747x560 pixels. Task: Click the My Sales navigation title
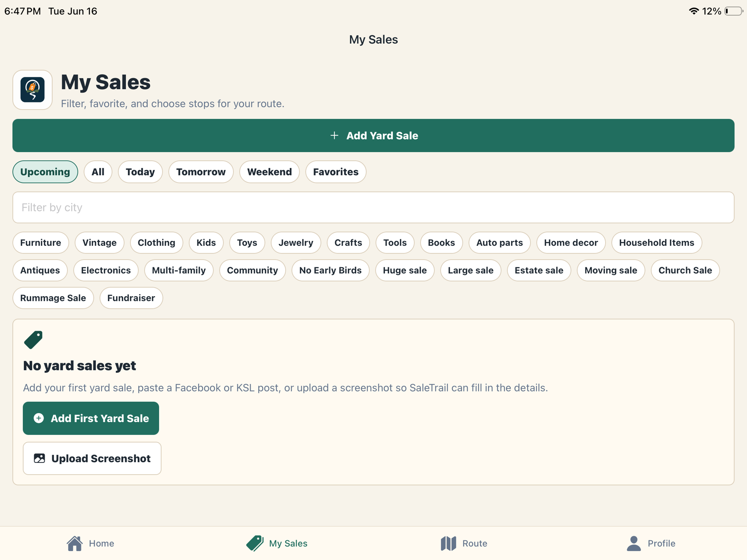(x=373, y=40)
